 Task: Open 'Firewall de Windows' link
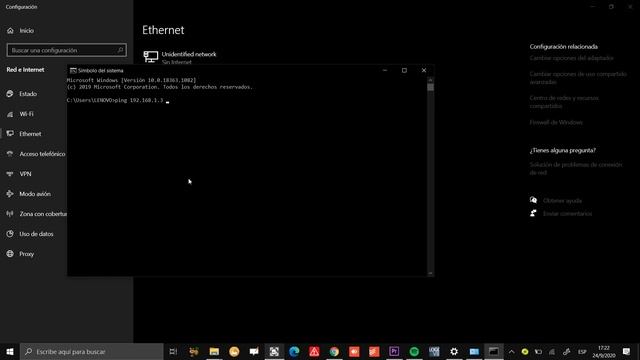(556, 122)
